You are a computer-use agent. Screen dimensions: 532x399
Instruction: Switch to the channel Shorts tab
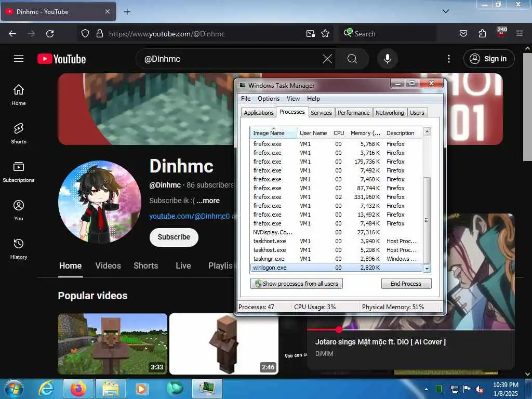[145, 265]
